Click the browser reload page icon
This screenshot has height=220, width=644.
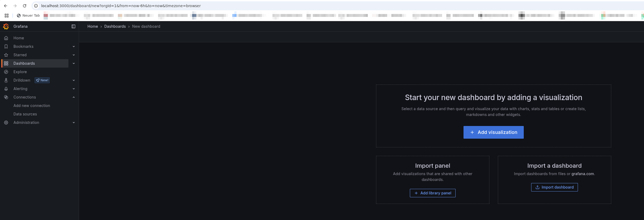point(25,6)
